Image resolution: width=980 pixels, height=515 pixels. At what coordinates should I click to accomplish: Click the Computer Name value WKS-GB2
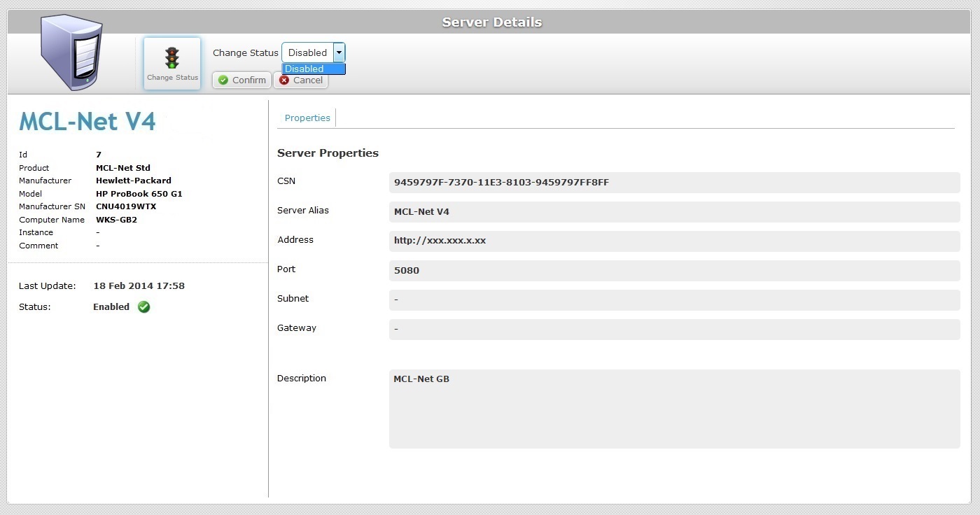pyautogui.click(x=116, y=220)
